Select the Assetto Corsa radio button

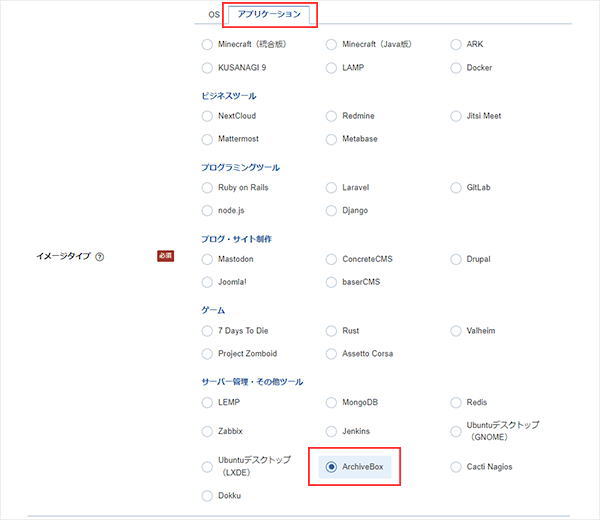tap(331, 354)
